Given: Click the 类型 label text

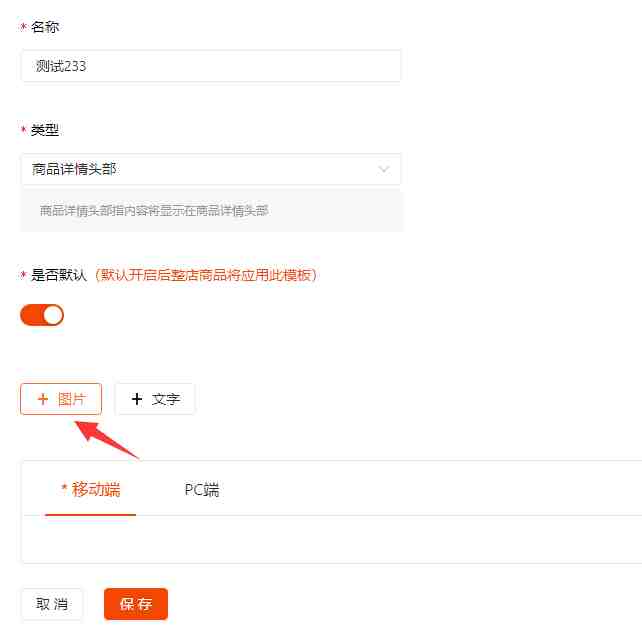Looking at the screenshot, I should click(x=45, y=130).
